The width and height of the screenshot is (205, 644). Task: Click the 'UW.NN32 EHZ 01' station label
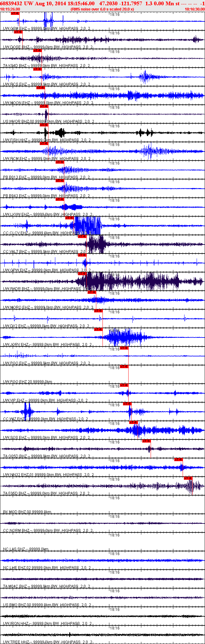[19, 475]
